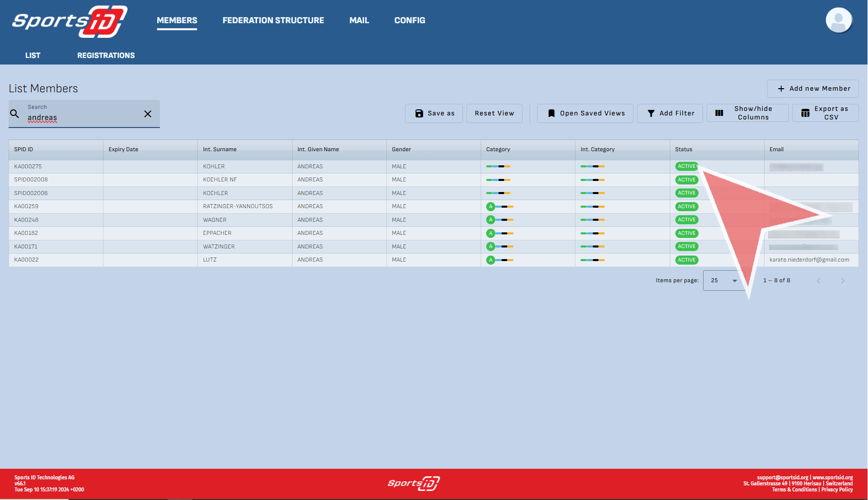Open Saved Views bookmark button
Image resolution: width=868 pixels, height=500 pixels.
(x=585, y=113)
